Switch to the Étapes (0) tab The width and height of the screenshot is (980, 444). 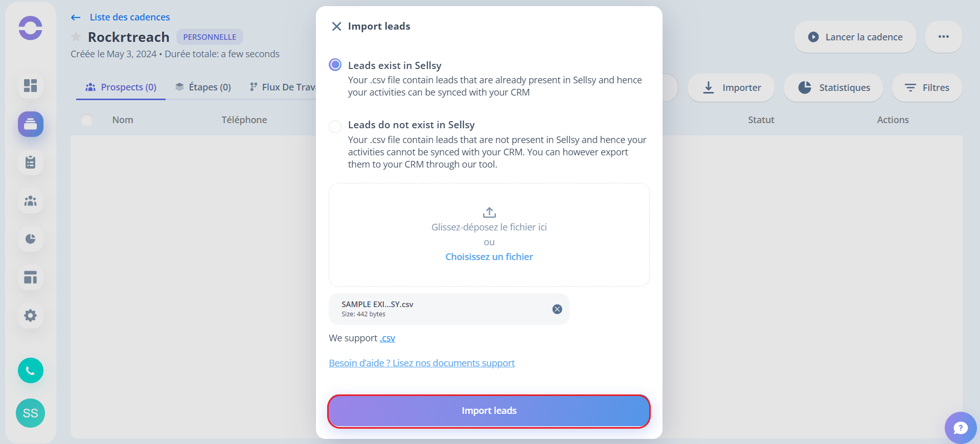tap(203, 87)
